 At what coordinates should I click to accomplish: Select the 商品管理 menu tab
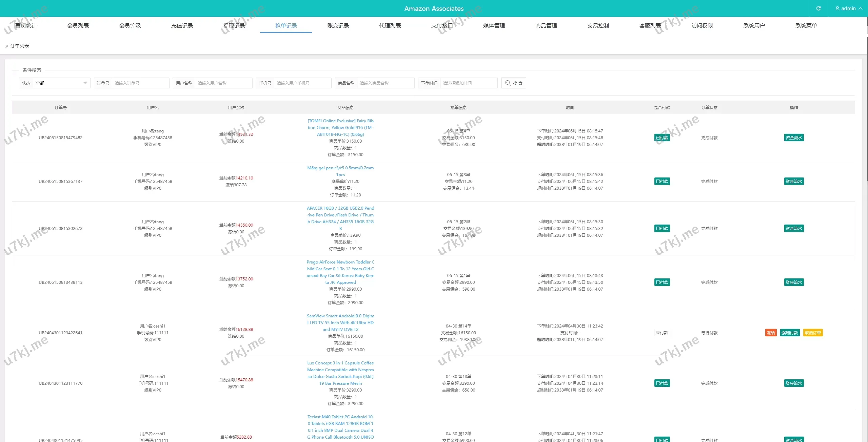[546, 26]
